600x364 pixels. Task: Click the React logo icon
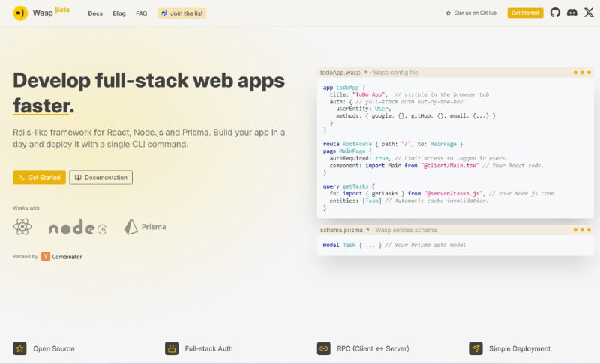click(x=22, y=227)
